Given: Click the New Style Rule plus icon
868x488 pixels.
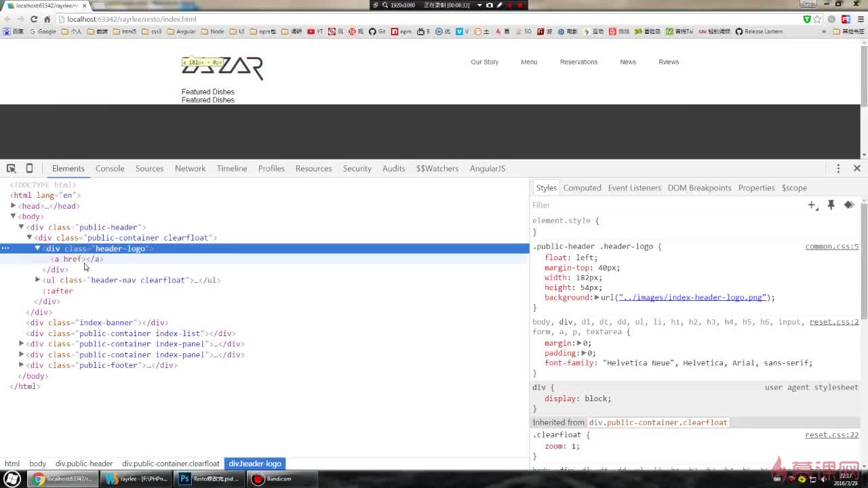Looking at the screenshot, I should pyautogui.click(x=812, y=205).
